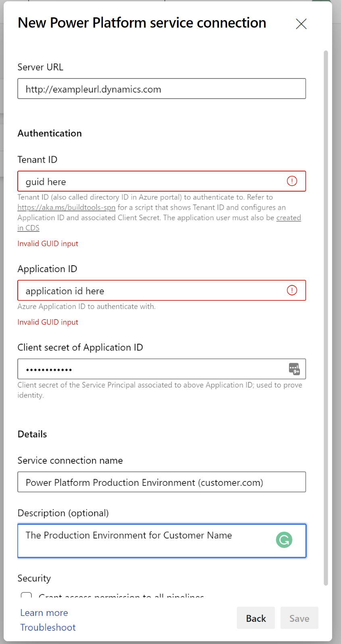Click into the Tenant ID text box
This screenshot has width=341, height=644.
[149, 182]
